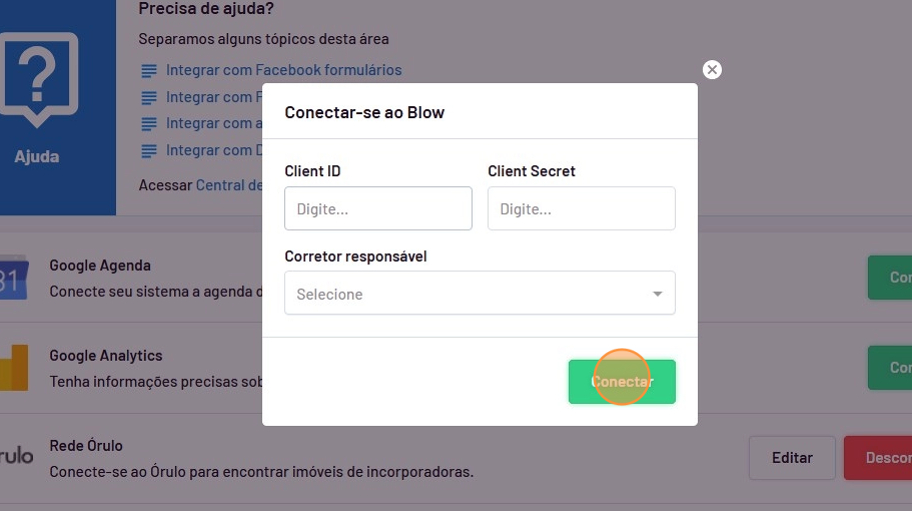Click the green connect button for Google Analytics
This screenshot has height=511, width=912.
click(x=890, y=368)
